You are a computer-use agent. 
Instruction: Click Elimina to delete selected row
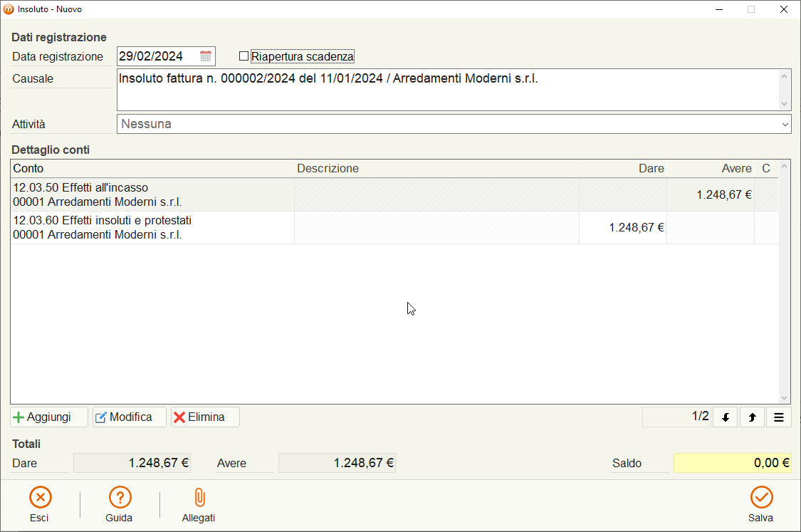click(205, 417)
